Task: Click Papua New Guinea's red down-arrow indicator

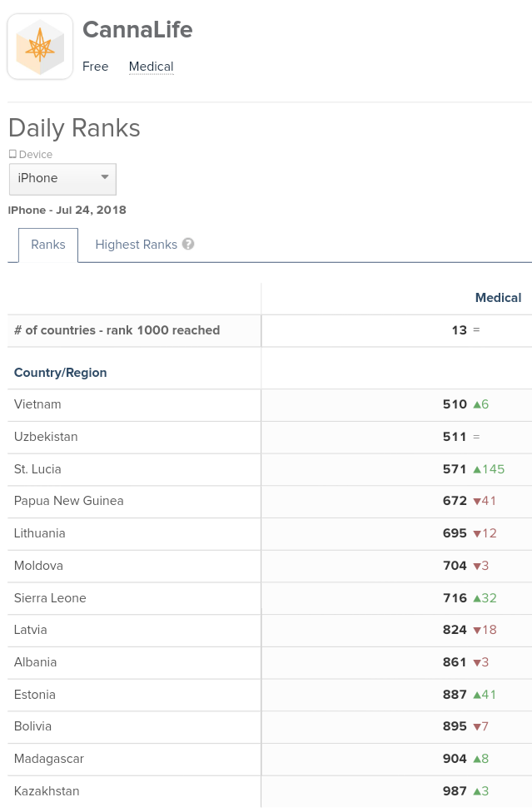Action: click(x=477, y=502)
